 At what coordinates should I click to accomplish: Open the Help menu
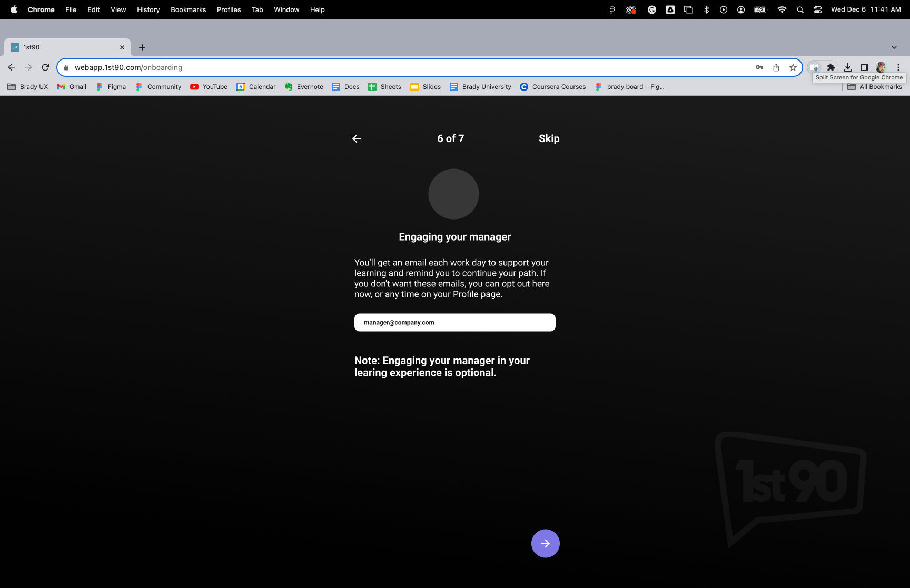tap(317, 9)
